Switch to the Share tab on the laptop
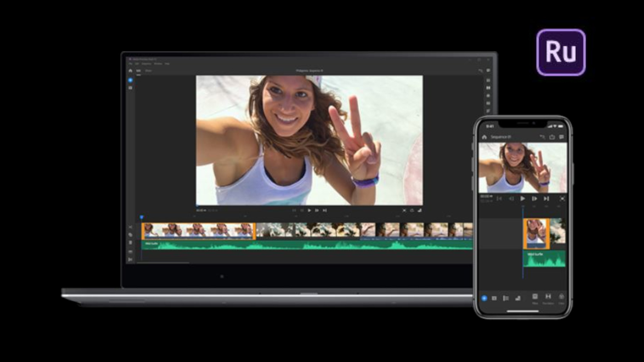Viewport: 644px width, 362px height. pyautogui.click(x=148, y=71)
